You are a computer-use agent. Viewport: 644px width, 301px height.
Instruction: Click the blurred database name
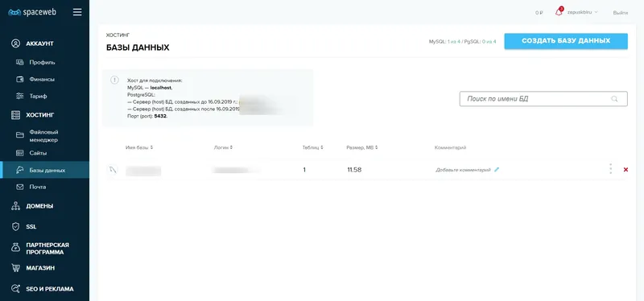pyautogui.click(x=143, y=171)
